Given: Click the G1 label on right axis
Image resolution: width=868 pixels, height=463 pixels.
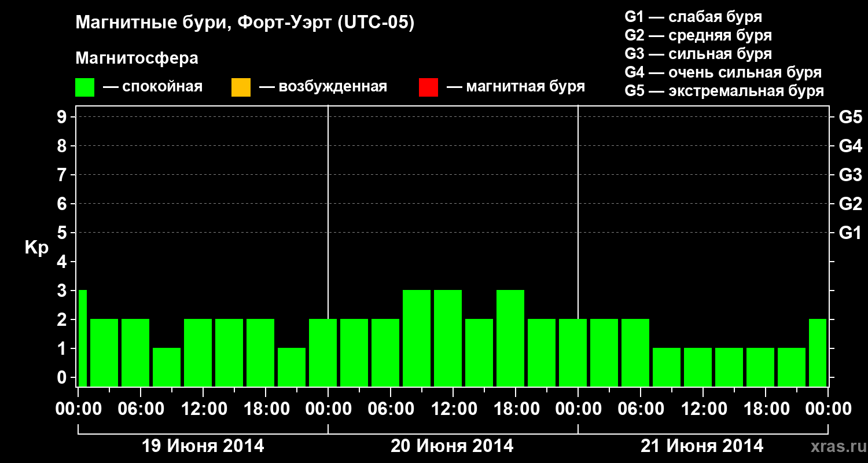Looking at the screenshot, I should (851, 233).
